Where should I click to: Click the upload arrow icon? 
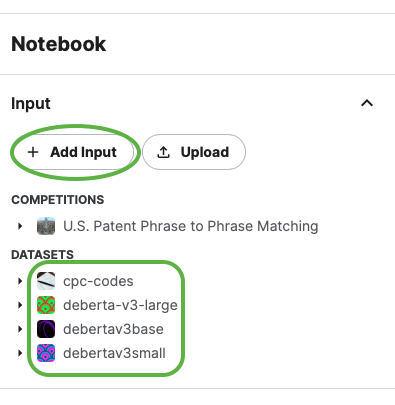pyautogui.click(x=163, y=152)
